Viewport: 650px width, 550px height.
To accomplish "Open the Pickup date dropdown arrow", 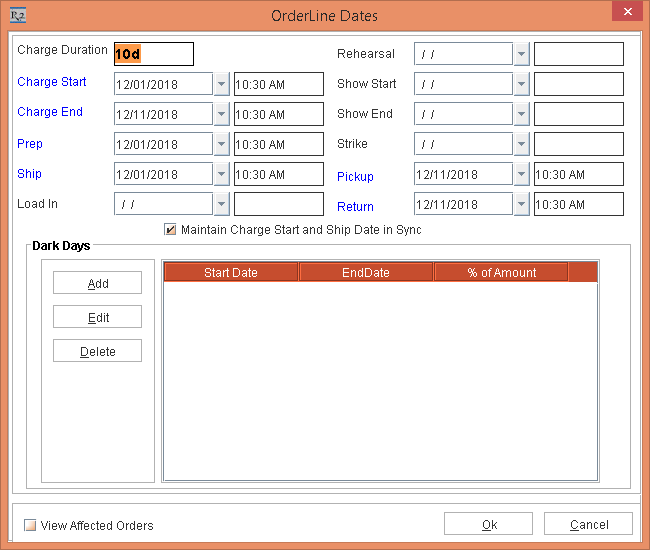I will coord(521,174).
